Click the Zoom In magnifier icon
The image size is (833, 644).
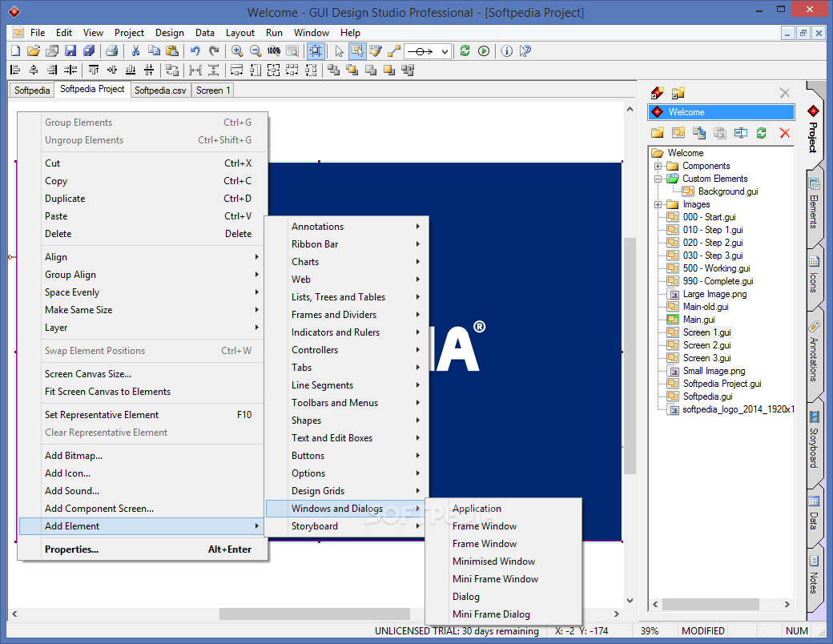coord(237,51)
